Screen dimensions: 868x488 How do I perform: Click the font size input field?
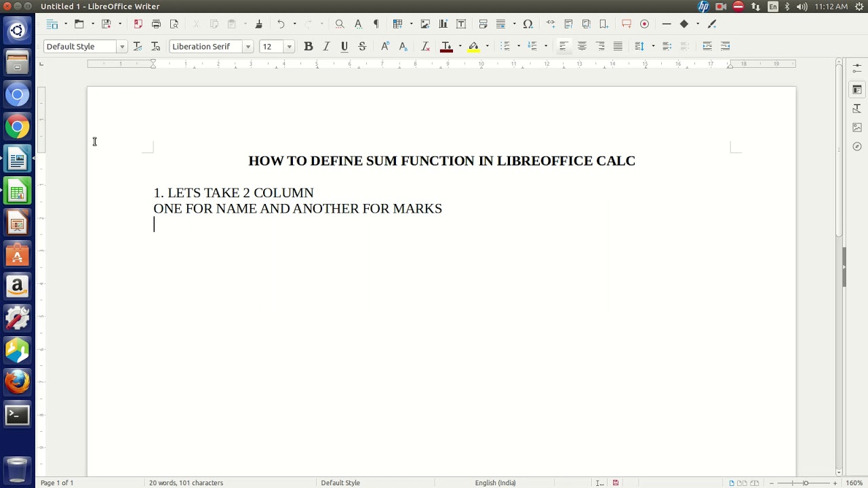coord(271,47)
